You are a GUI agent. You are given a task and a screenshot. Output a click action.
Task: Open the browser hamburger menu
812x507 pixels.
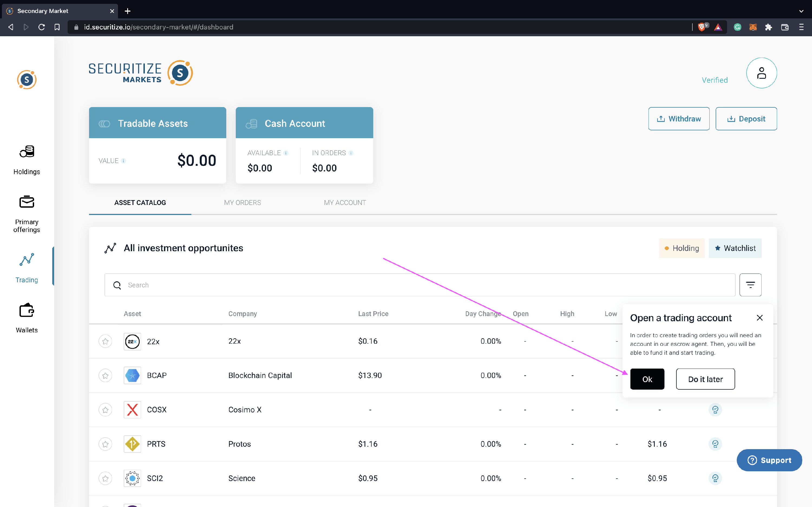801,27
